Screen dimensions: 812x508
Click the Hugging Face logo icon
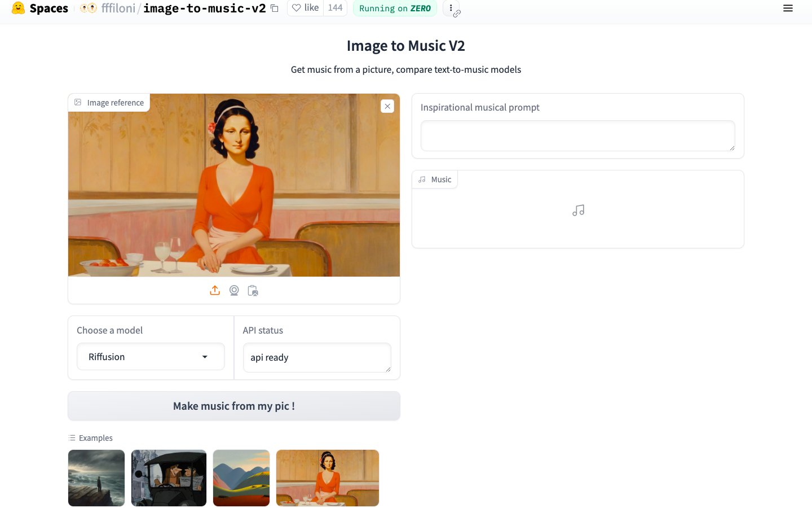pyautogui.click(x=18, y=8)
